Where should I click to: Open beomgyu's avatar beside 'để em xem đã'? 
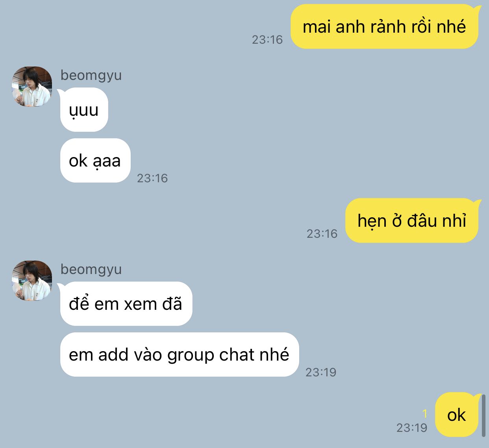[x=32, y=280]
